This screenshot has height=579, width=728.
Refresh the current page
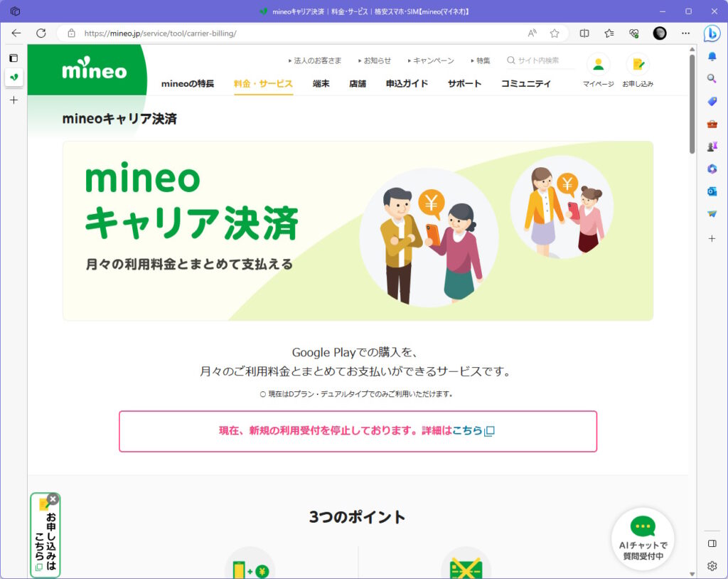41,33
